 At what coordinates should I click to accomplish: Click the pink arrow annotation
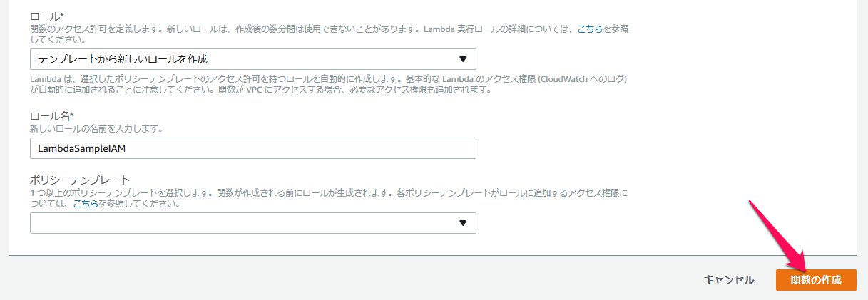click(x=776, y=235)
